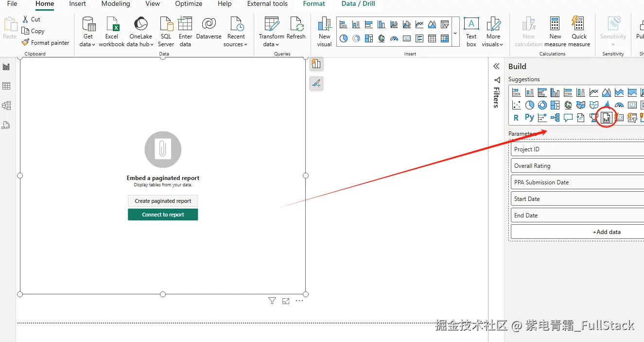Switch to the Format ribbon tab
Image resolution: width=644 pixels, height=342 pixels.
point(314,4)
